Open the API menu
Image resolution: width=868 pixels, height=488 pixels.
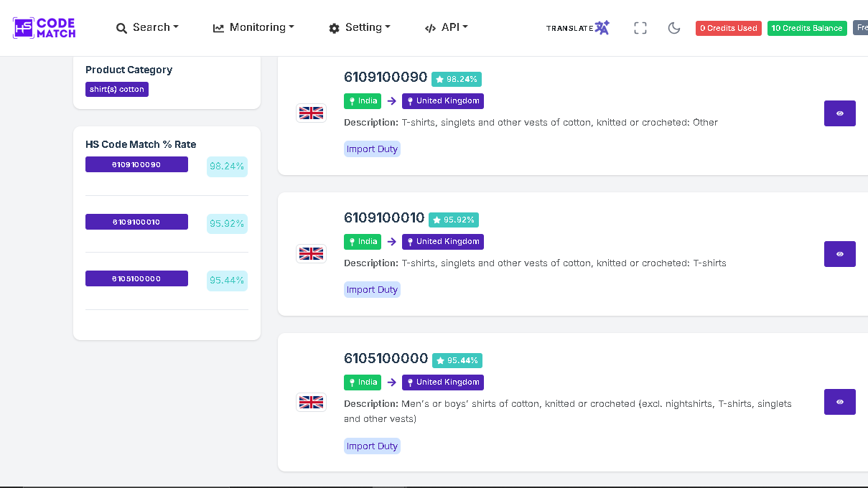[x=446, y=27]
